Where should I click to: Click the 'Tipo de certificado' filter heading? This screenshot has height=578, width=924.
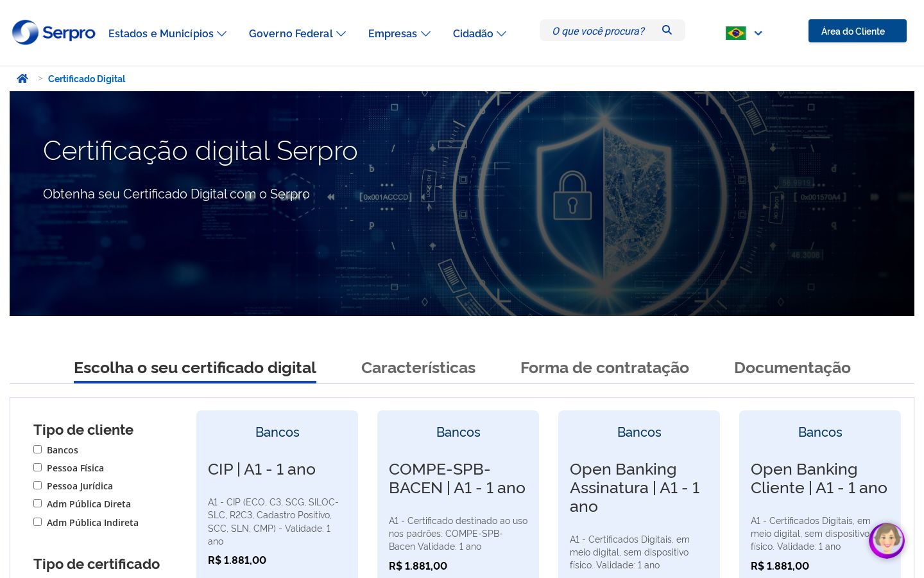[97, 564]
